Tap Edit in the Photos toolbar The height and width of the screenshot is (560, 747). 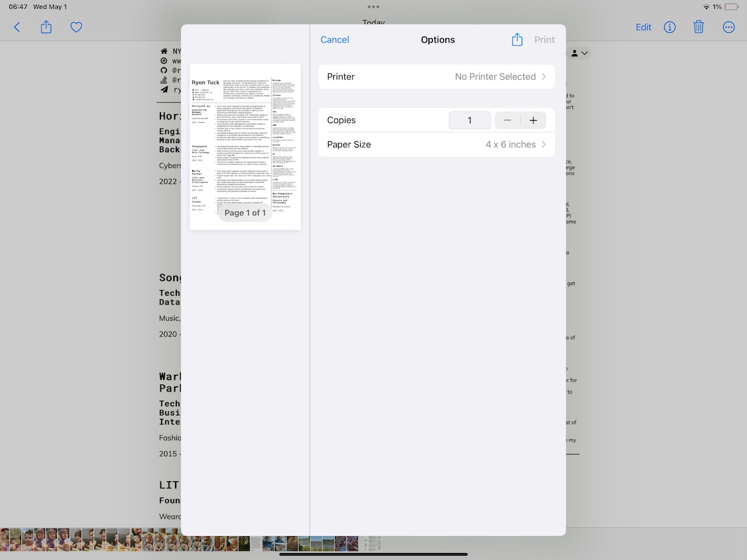[643, 27]
